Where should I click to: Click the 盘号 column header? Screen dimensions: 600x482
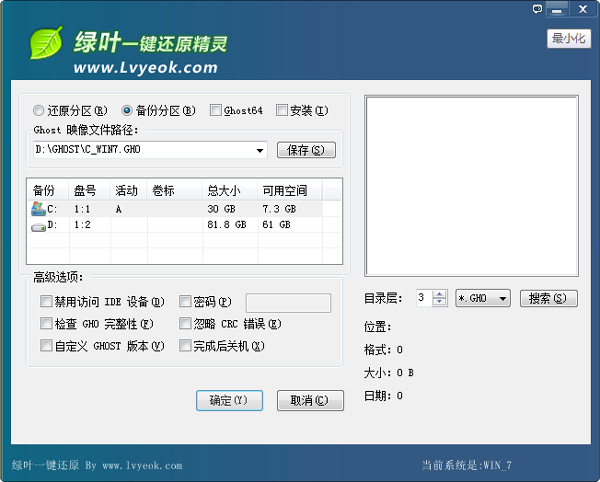click(x=89, y=190)
